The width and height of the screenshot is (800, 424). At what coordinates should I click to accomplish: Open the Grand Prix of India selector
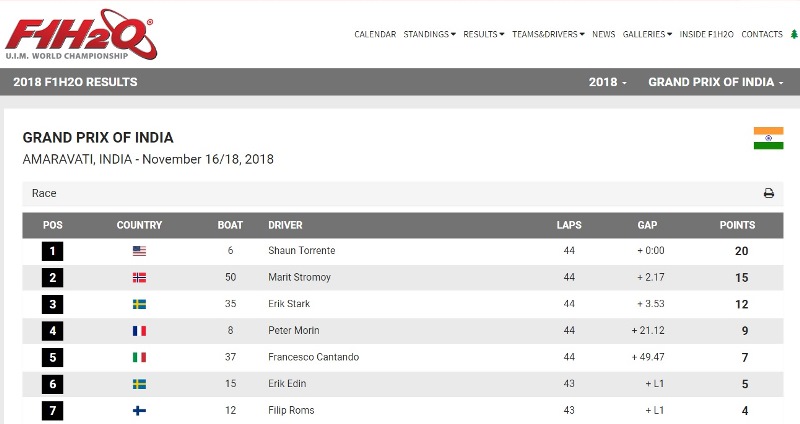715,82
